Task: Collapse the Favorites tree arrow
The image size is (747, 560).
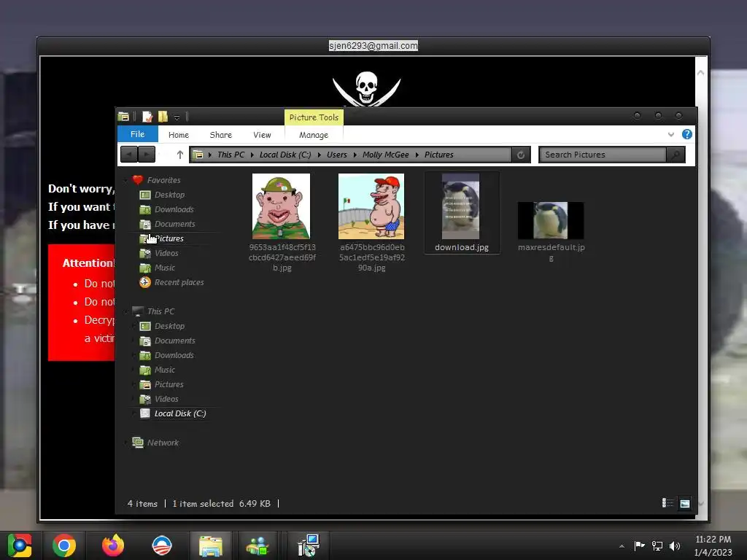Action: pos(125,181)
